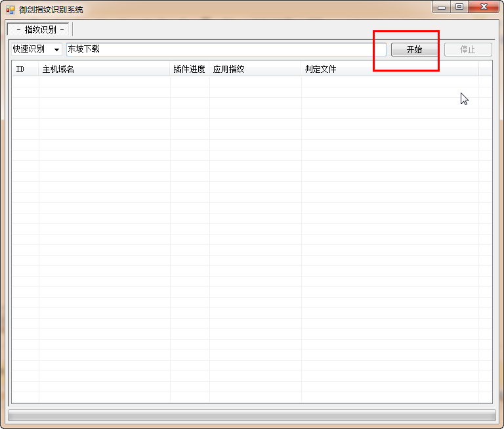Click first empty cell under ID column
This screenshot has width=504, height=429.
(x=25, y=81)
